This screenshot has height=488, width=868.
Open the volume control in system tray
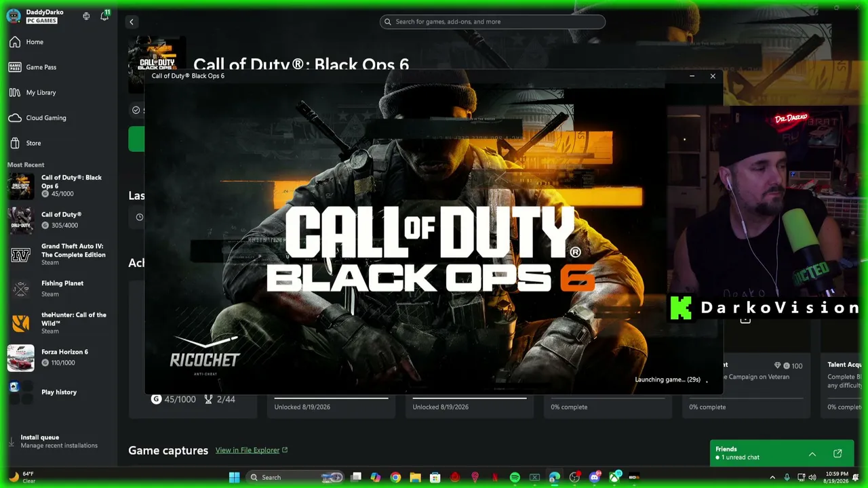[x=812, y=477]
